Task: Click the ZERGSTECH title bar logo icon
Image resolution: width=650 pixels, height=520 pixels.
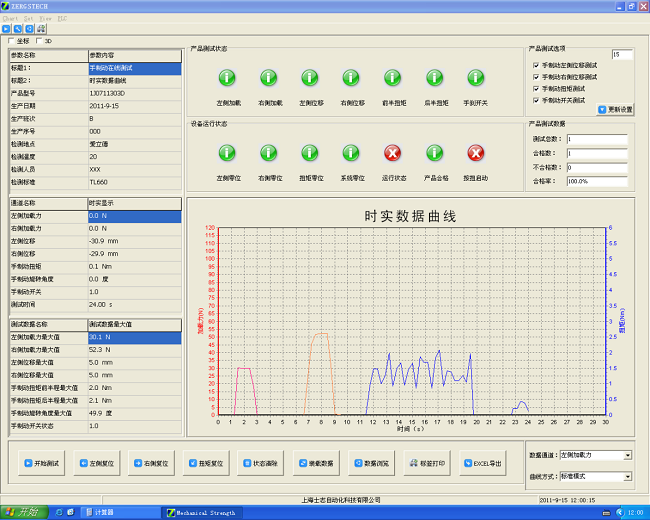Action: point(5,6)
